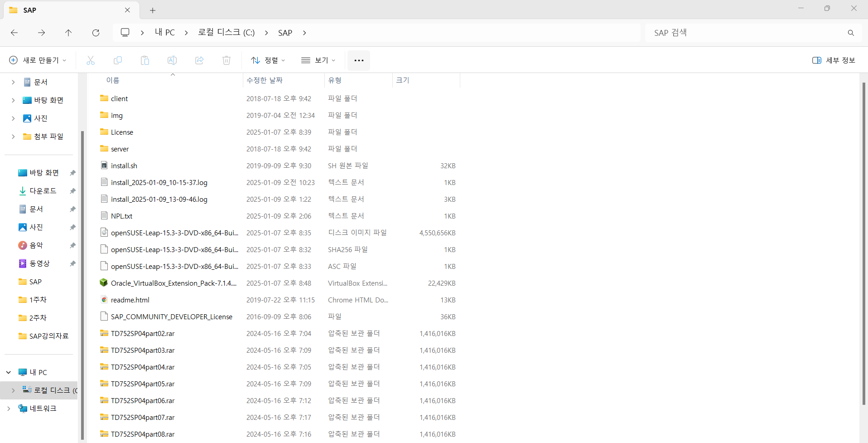Open the 보기 view dropdown
868x443 pixels.
[318, 60]
